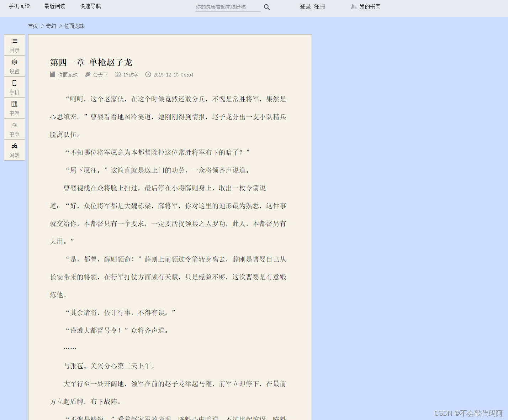Click the pen icon beside author 公天下
The width and height of the screenshot is (508, 420).
click(87, 74)
